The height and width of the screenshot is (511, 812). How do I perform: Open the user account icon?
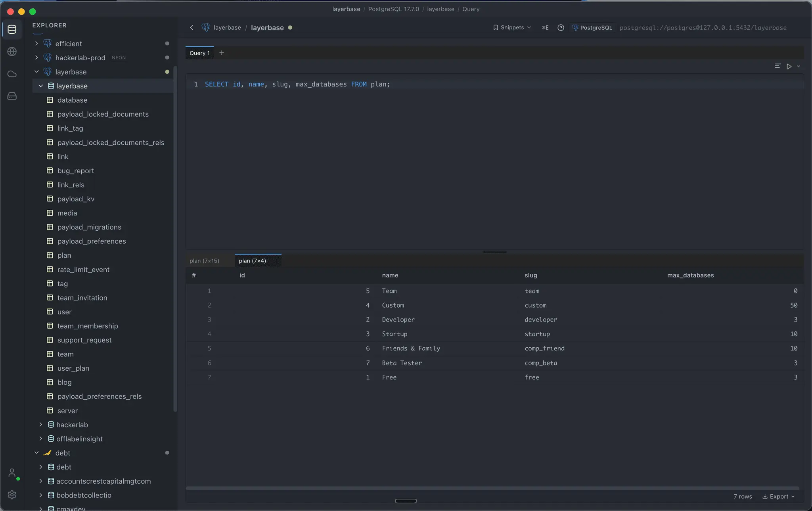pos(12,473)
